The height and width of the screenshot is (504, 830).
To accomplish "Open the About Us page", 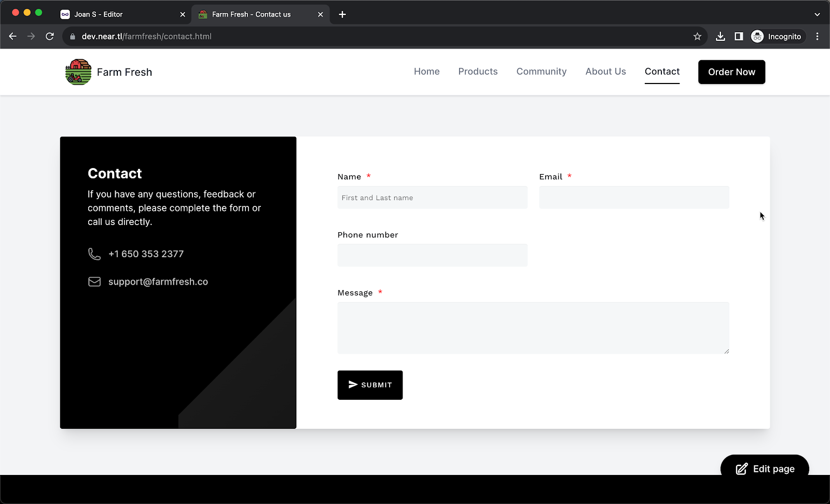I will (605, 72).
